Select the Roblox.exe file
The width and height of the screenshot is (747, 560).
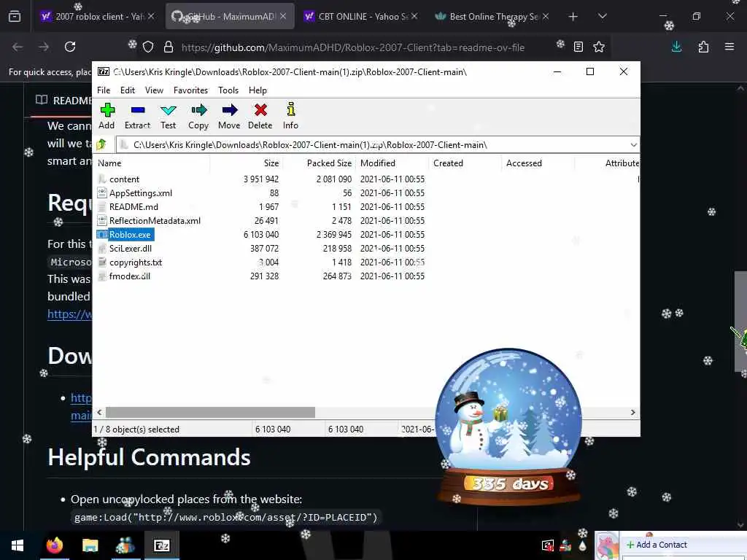tap(124, 234)
